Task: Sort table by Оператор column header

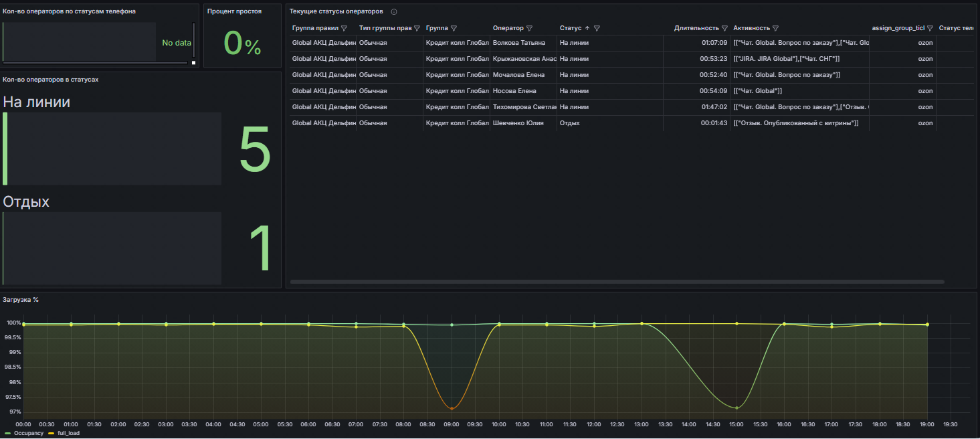Action: click(x=508, y=28)
